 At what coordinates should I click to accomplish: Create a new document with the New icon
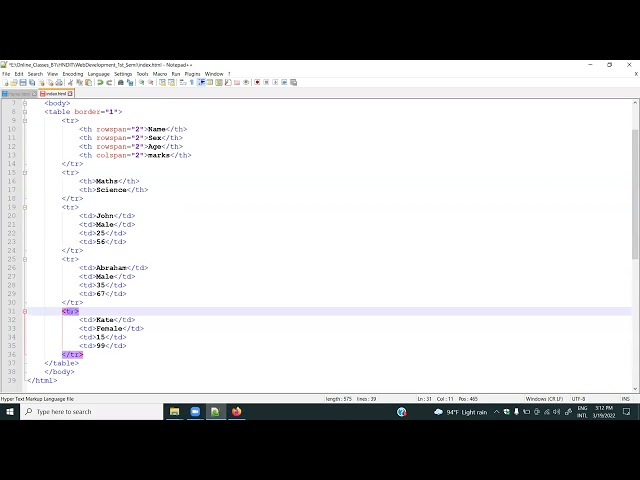[x=5, y=82]
